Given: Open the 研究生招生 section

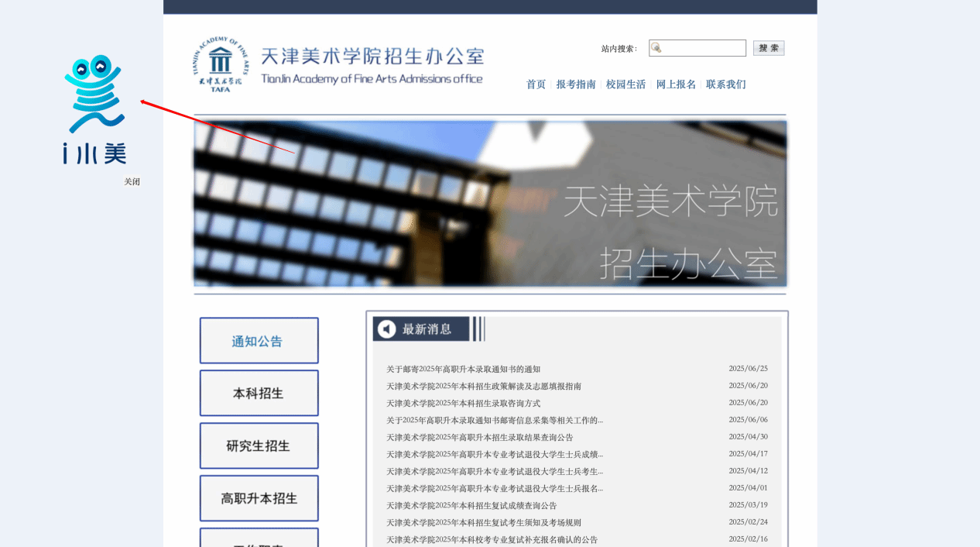Looking at the screenshot, I should tap(259, 446).
